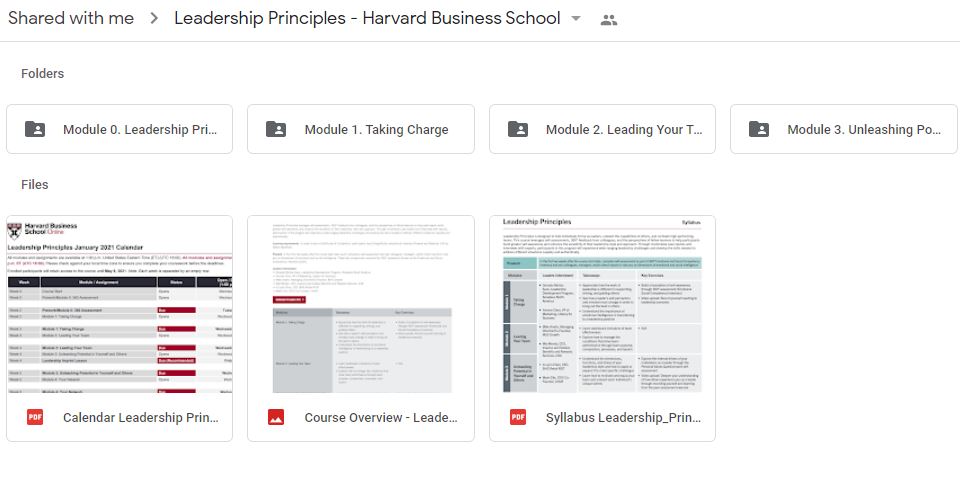Click the shared folder icon for Module 0
Viewport: 960px width, 492px height.
point(35,129)
